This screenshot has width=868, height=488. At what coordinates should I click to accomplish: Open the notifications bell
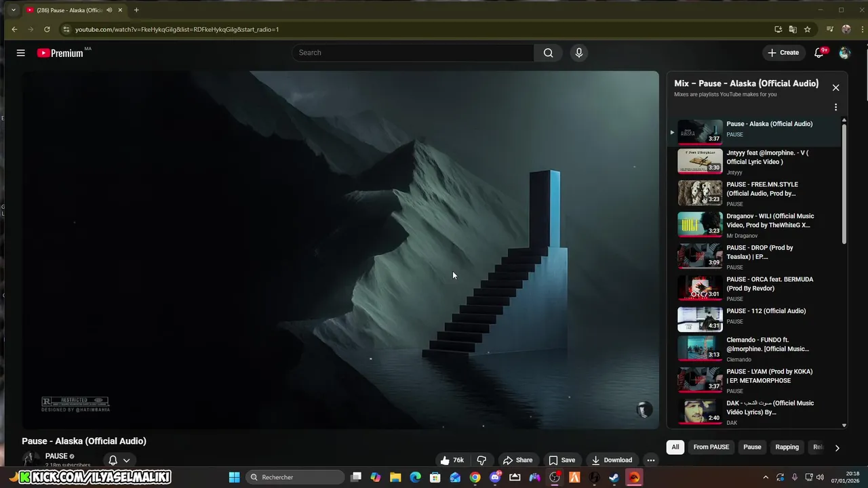tap(819, 53)
